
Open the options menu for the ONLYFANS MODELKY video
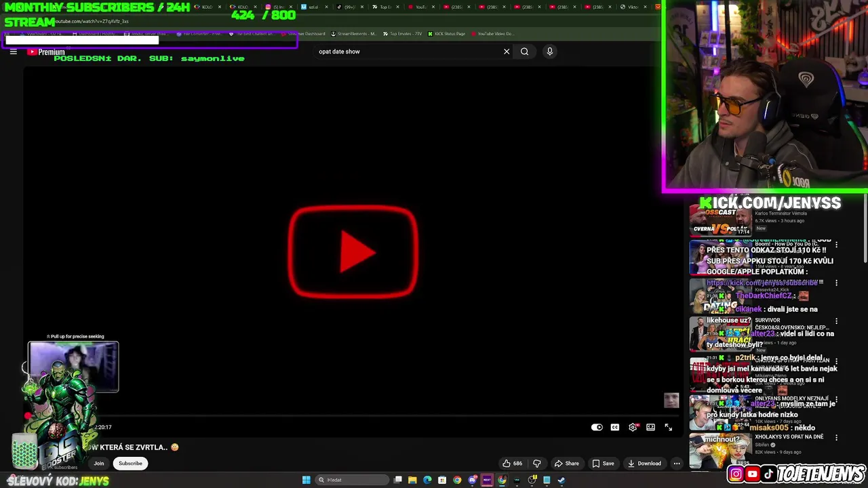pos(836,400)
